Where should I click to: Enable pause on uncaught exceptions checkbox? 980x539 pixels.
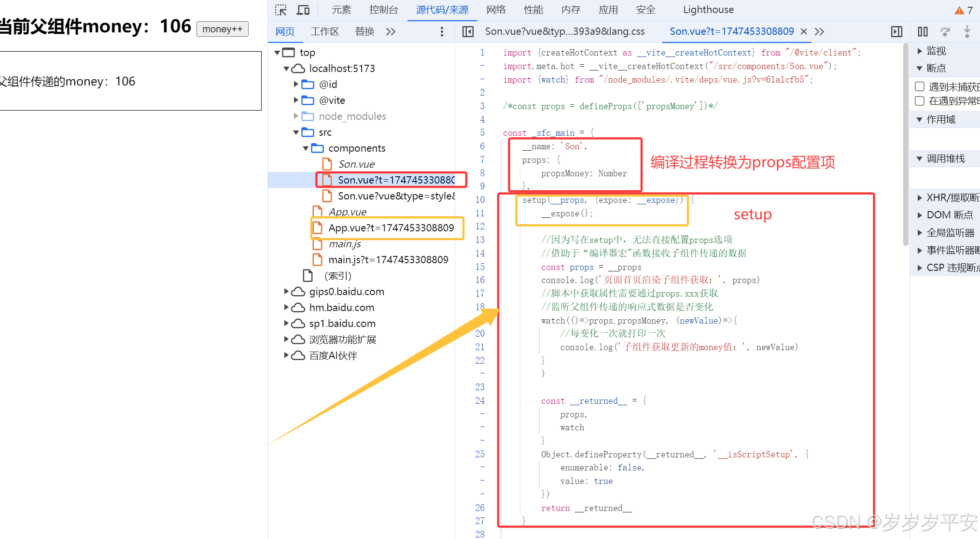[x=920, y=86]
